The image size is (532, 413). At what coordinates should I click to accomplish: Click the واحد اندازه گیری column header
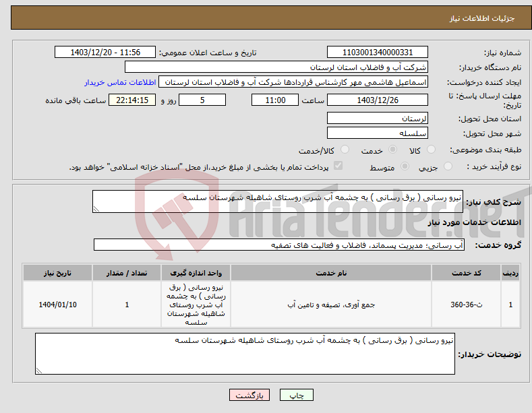pyautogui.click(x=196, y=273)
